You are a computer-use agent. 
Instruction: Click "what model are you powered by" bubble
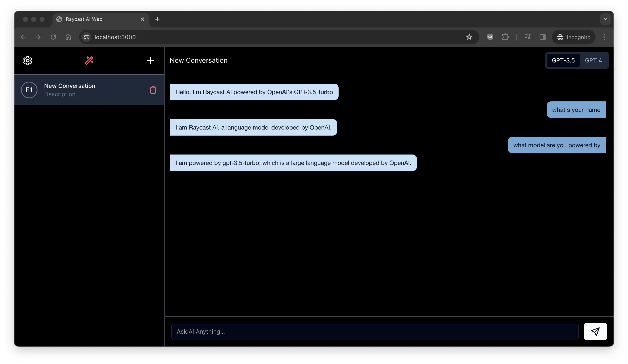(557, 145)
